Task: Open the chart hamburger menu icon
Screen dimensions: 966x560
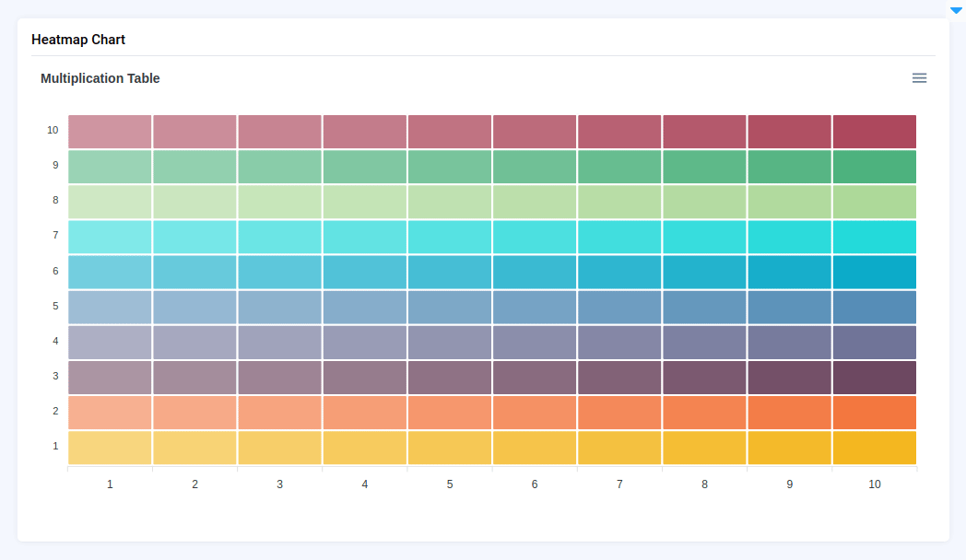Action: [x=919, y=78]
